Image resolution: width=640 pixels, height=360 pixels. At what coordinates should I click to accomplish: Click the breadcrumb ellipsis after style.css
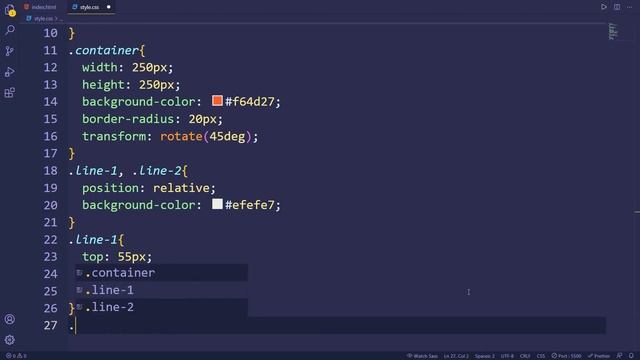click(x=61, y=19)
